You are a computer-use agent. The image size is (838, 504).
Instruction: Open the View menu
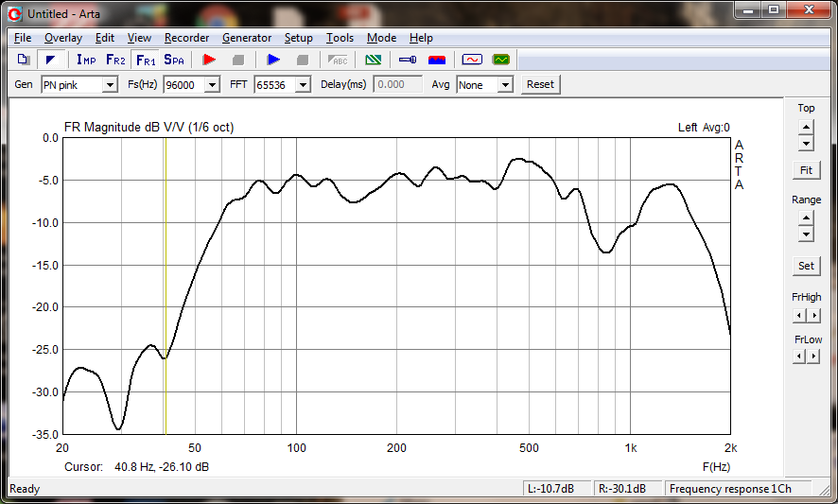(x=139, y=38)
